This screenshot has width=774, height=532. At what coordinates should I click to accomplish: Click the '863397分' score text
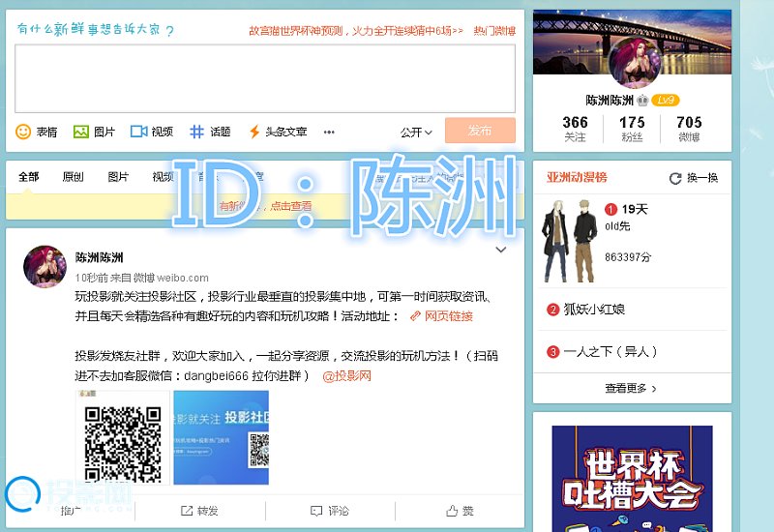click(628, 257)
